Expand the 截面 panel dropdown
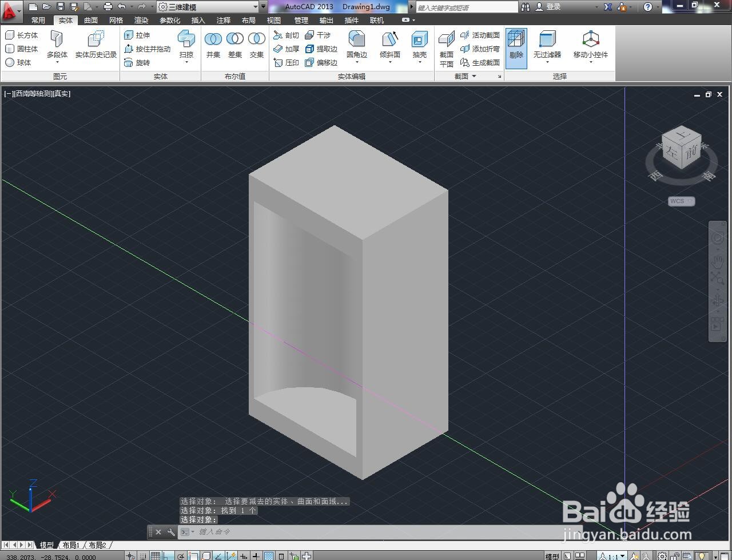 [474, 76]
